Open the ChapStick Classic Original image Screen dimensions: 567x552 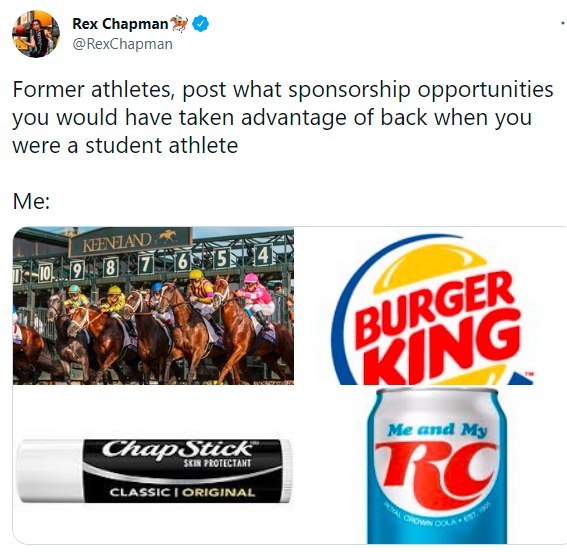click(154, 466)
